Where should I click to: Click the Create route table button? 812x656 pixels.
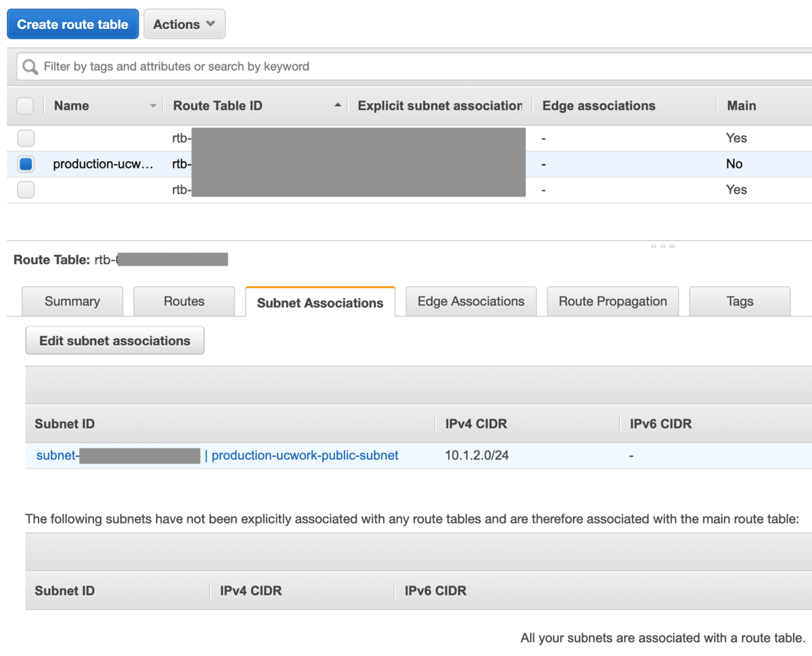pos(72,24)
